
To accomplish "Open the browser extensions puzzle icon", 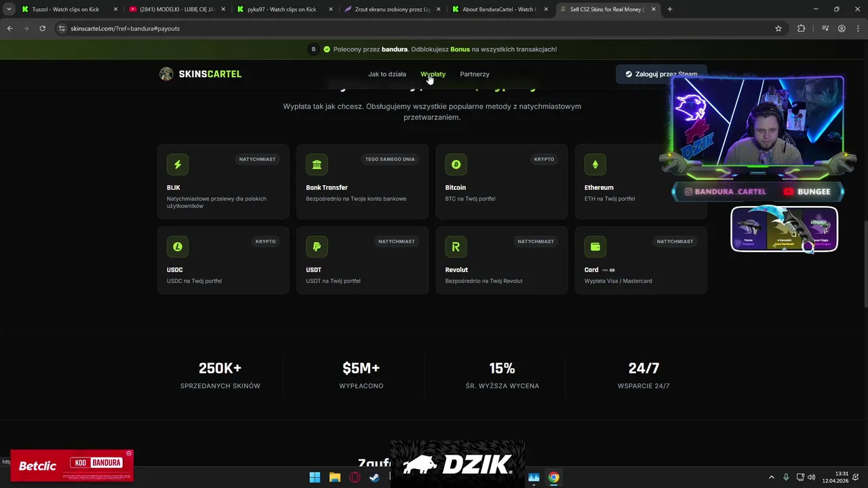I will [801, 28].
